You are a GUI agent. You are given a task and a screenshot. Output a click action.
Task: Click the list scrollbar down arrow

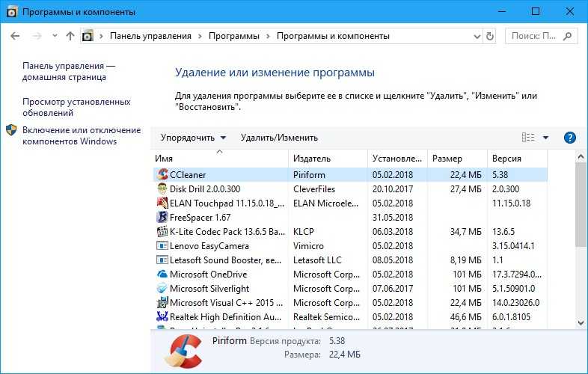581,322
